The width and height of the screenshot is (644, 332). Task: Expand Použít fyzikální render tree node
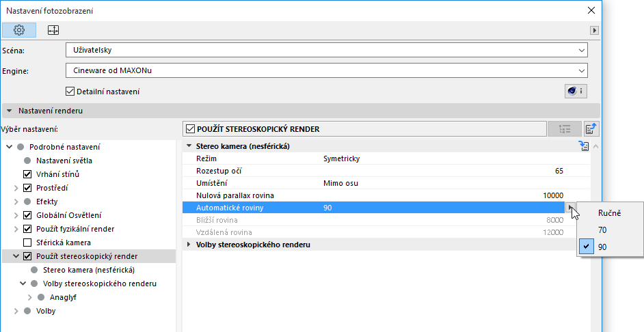coord(16,229)
